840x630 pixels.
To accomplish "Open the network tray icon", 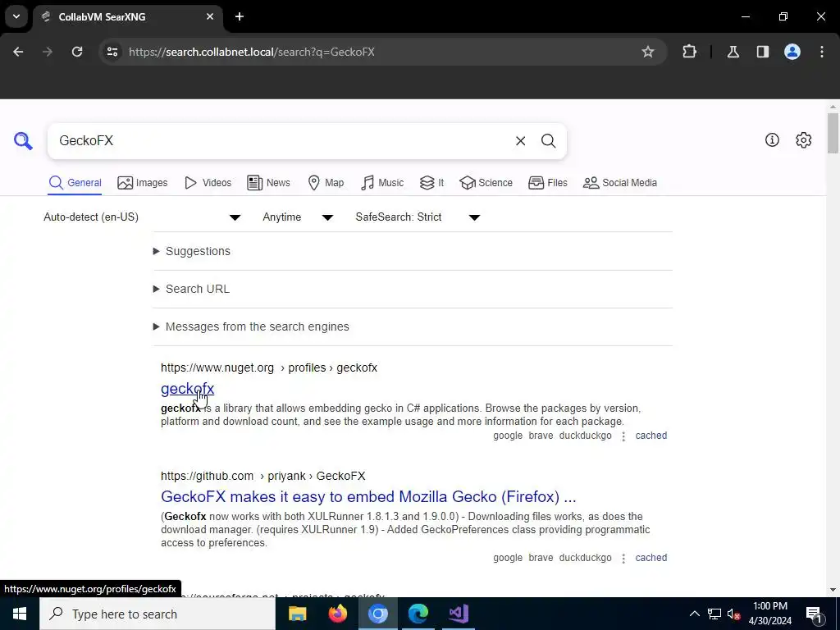I will tap(714, 614).
